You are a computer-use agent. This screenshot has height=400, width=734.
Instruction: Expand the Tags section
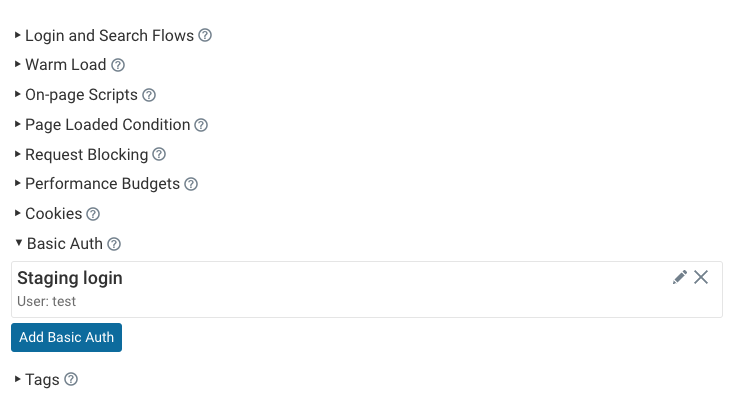click(x=42, y=379)
